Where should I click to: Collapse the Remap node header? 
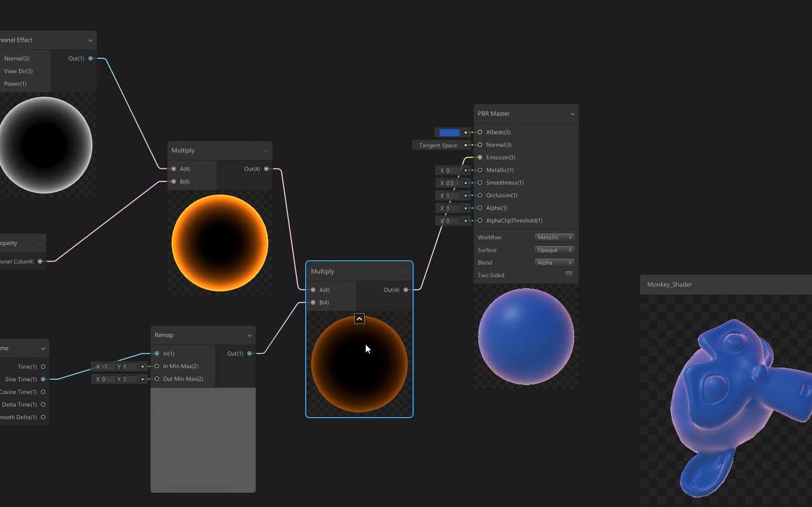tap(249, 335)
